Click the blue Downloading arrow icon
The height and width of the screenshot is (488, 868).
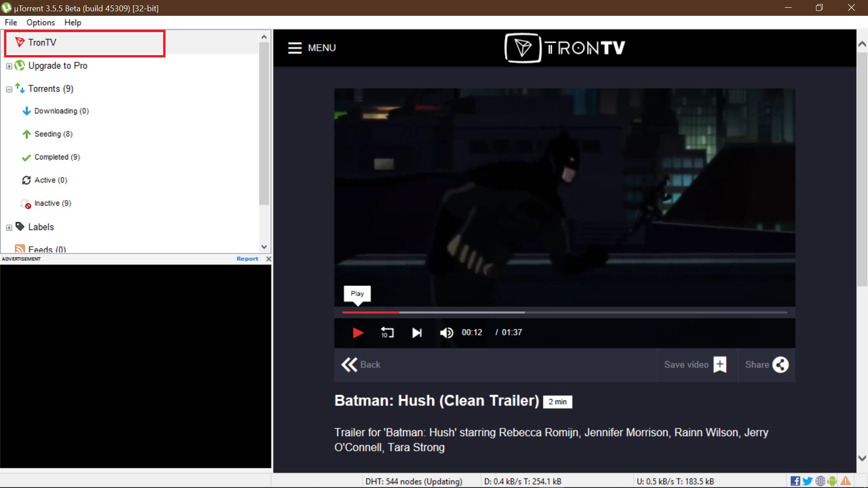[x=27, y=111]
